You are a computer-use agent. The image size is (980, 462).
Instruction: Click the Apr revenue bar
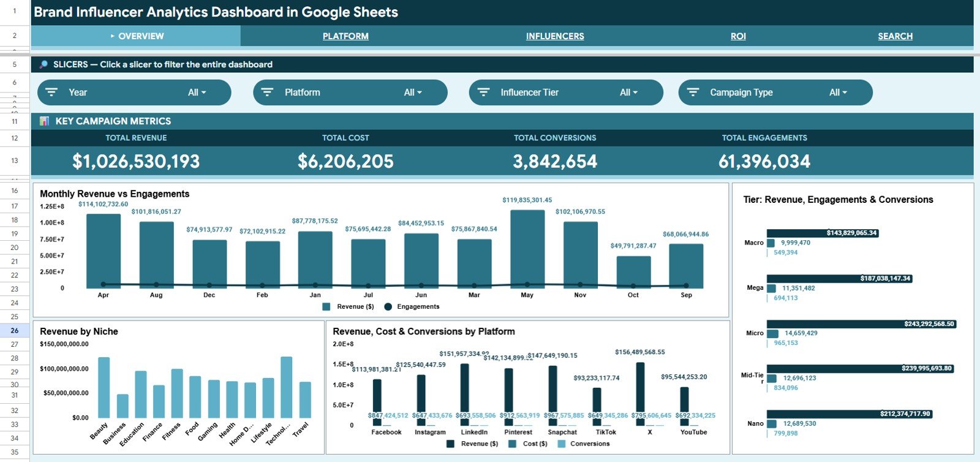click(103, 251)
